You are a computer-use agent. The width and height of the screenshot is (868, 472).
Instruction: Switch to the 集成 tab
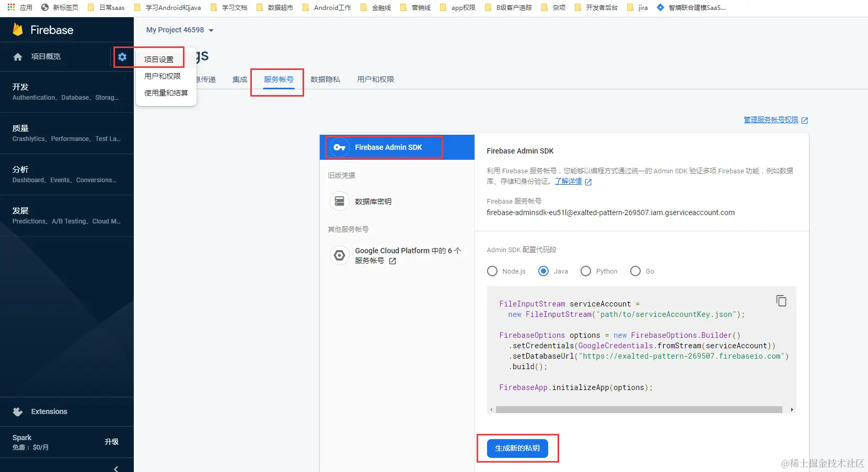240,79
